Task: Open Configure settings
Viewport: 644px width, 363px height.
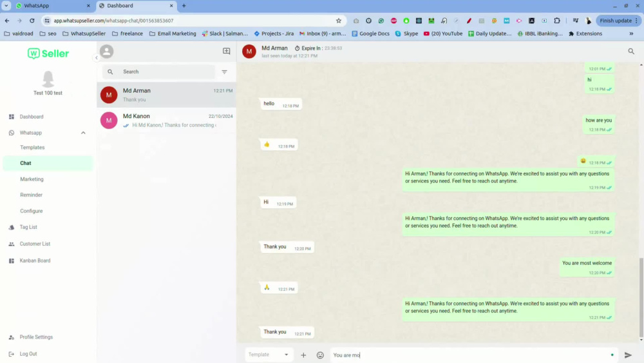Action: click(31, 211)
